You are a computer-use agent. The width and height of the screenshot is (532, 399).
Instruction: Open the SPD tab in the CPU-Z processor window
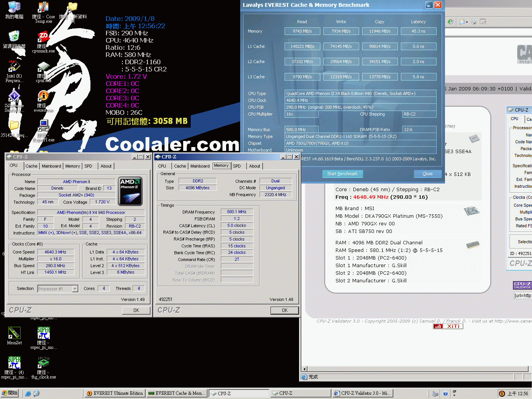88,166
